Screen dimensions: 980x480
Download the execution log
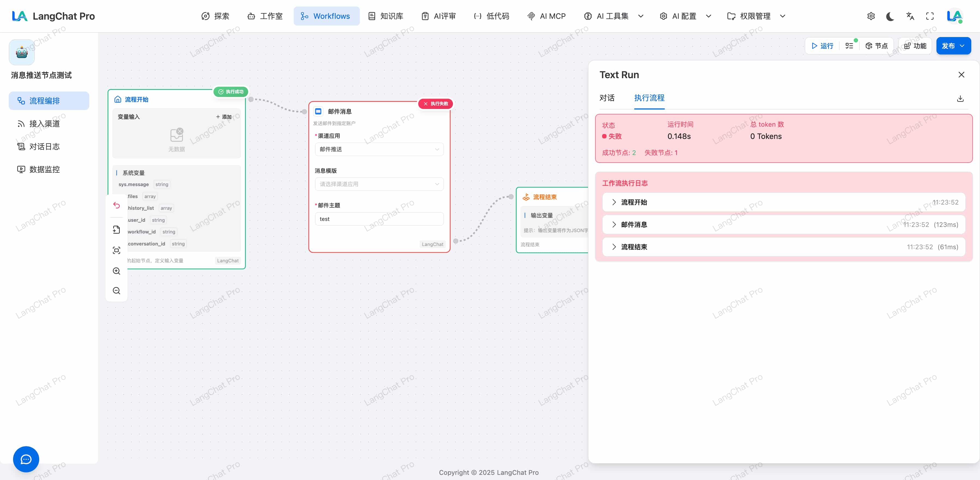[x=960, y=99]
